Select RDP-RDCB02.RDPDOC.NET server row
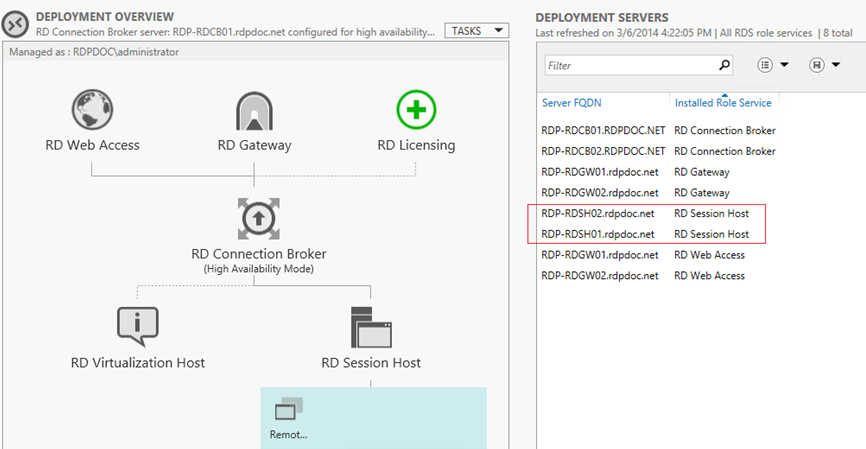Screen dimensions: 866x449 658,151
